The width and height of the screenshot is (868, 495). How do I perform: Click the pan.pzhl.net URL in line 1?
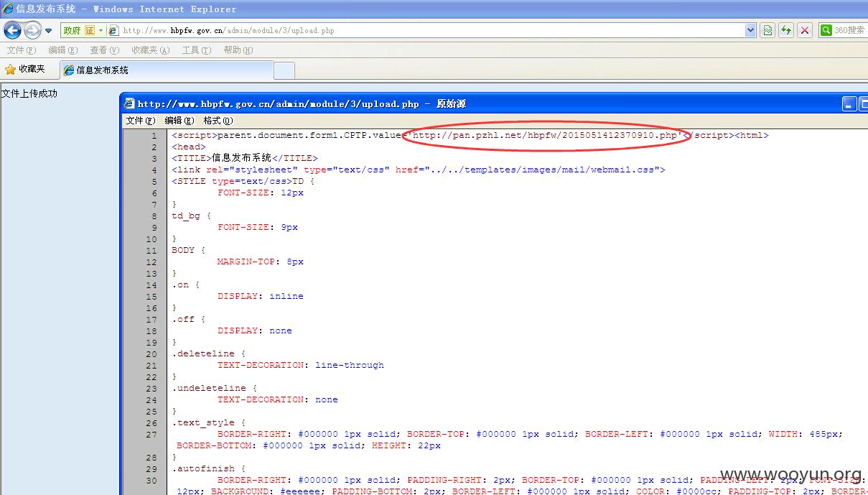(545, 135)
